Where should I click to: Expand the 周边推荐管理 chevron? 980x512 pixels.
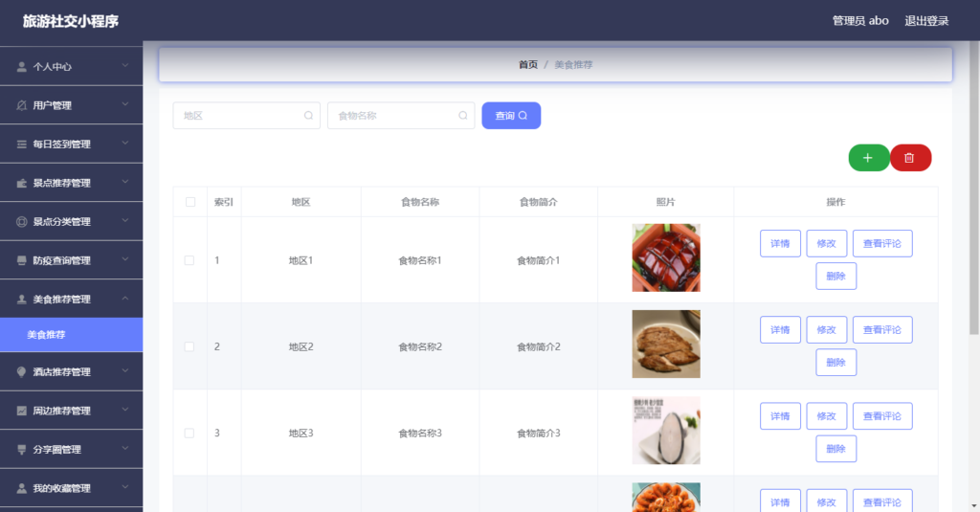pyautogui.click(x=125, y=410)
